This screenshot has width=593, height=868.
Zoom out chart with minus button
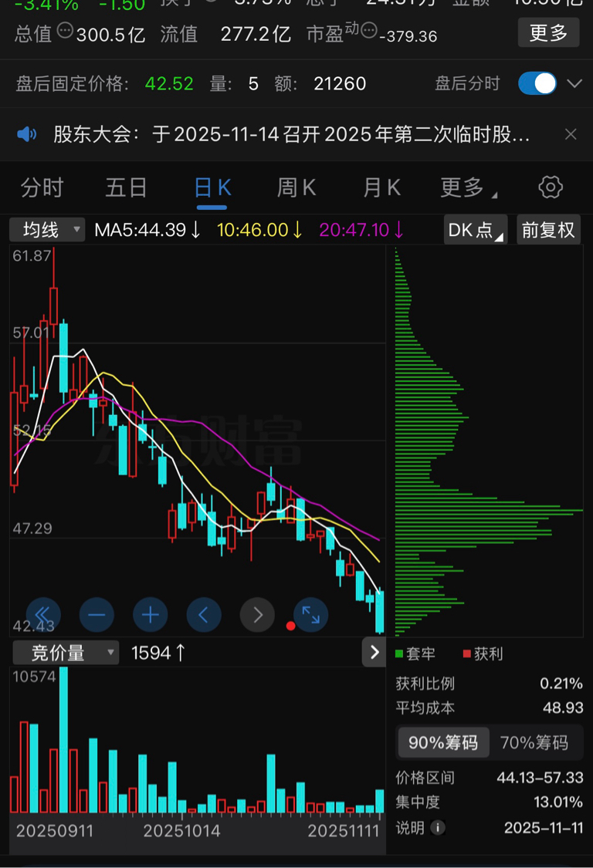pyautogui.click(x=97, y=614)
